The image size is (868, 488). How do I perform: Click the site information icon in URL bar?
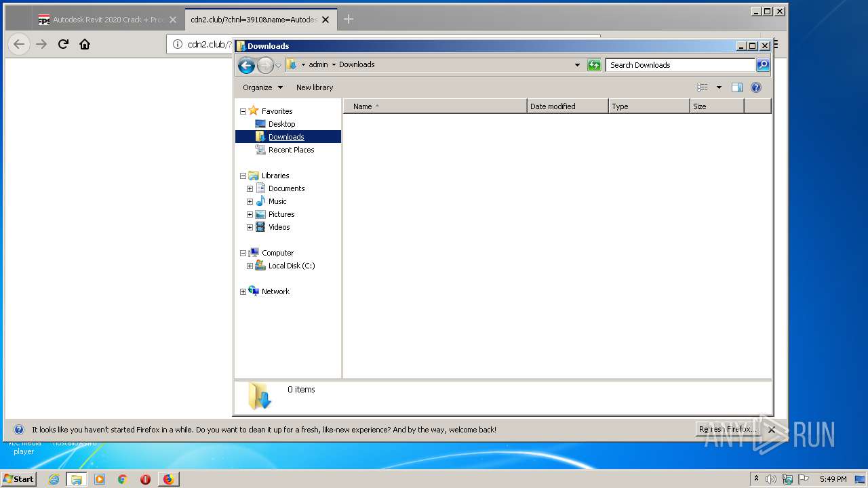(x=178, y=44)
